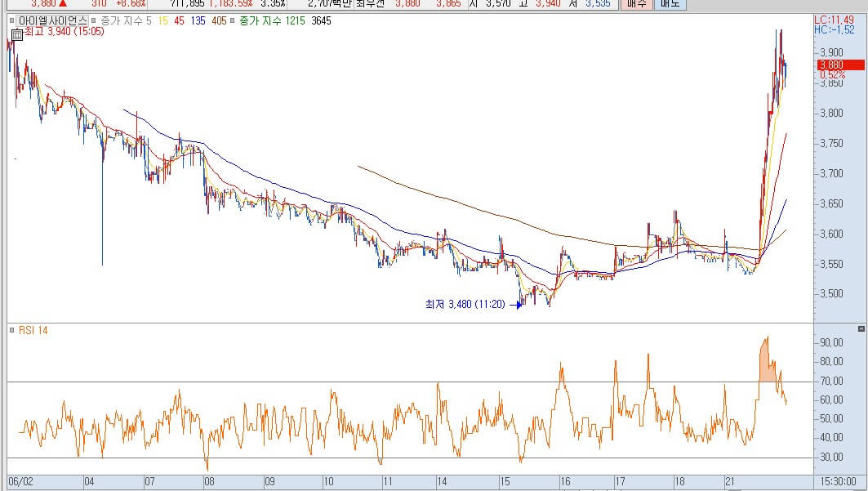Viewport: 868px width, 491px height.
Task: Click the 40.00 RSI axis label
Action: pyautogui.click(x=831, y=438)
